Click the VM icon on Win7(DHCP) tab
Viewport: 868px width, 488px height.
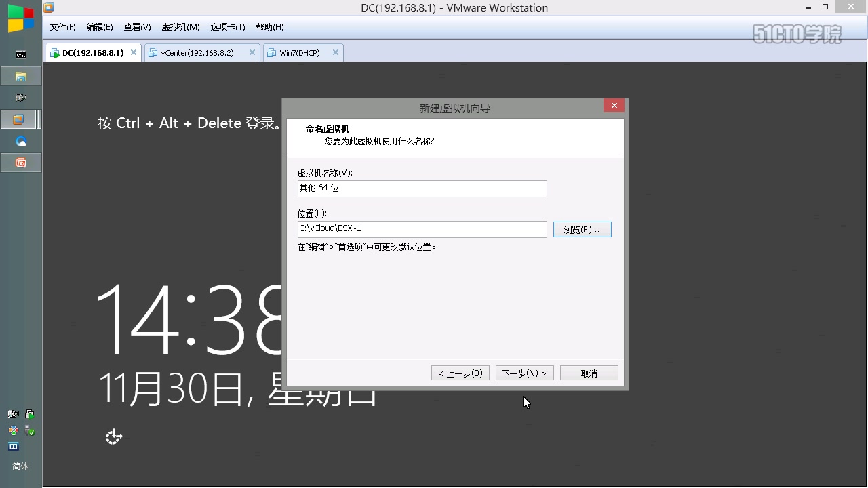[x=272, y=53]
